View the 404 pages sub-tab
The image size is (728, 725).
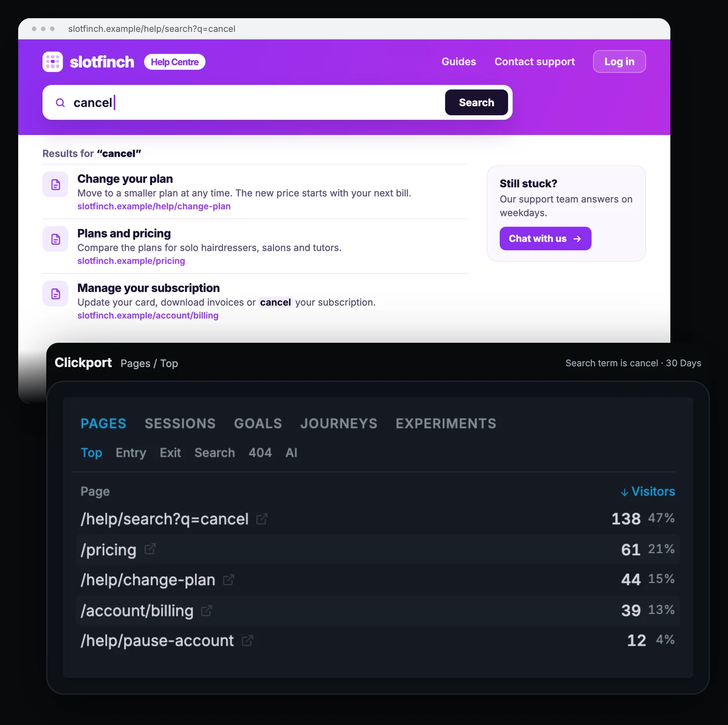click(x=260, y=453)
